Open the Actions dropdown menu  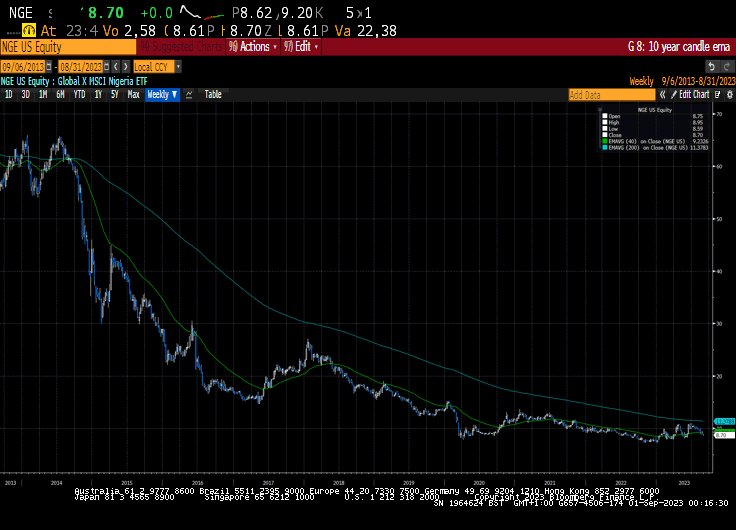(253, 47)
